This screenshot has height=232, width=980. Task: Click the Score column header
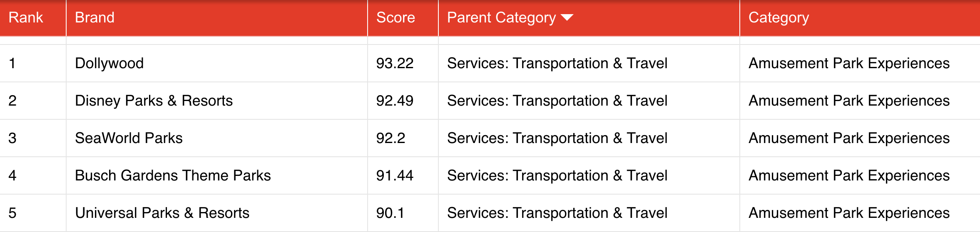tap(395, 17)
